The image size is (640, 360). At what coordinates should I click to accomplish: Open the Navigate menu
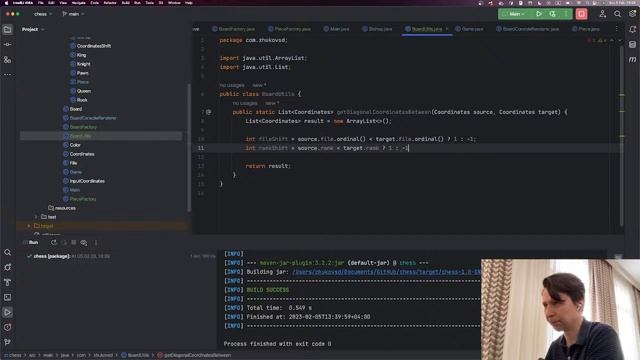78,2
